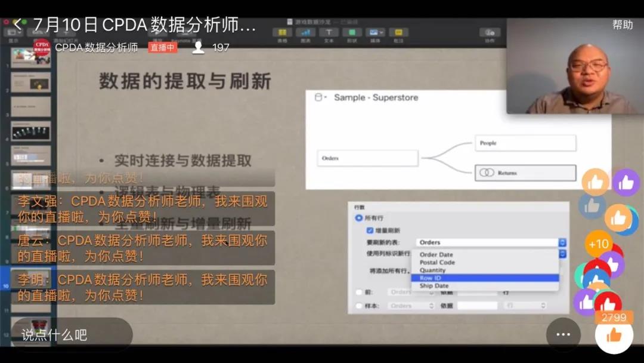This screenshot has width=644, height=363.
Task: Select slide 5 thumbnail in navigator
Action: pos(31,155)
